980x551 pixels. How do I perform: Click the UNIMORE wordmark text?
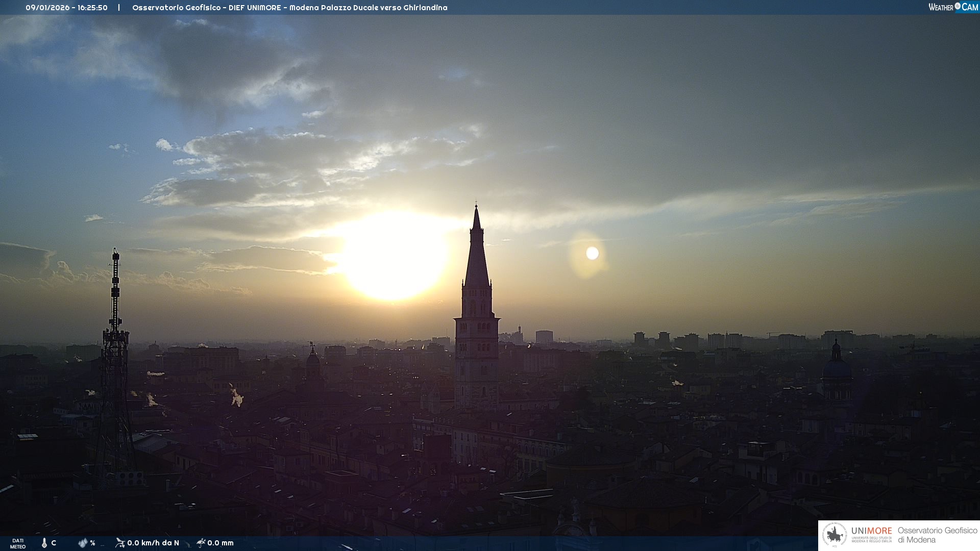[x=871, y=531]
